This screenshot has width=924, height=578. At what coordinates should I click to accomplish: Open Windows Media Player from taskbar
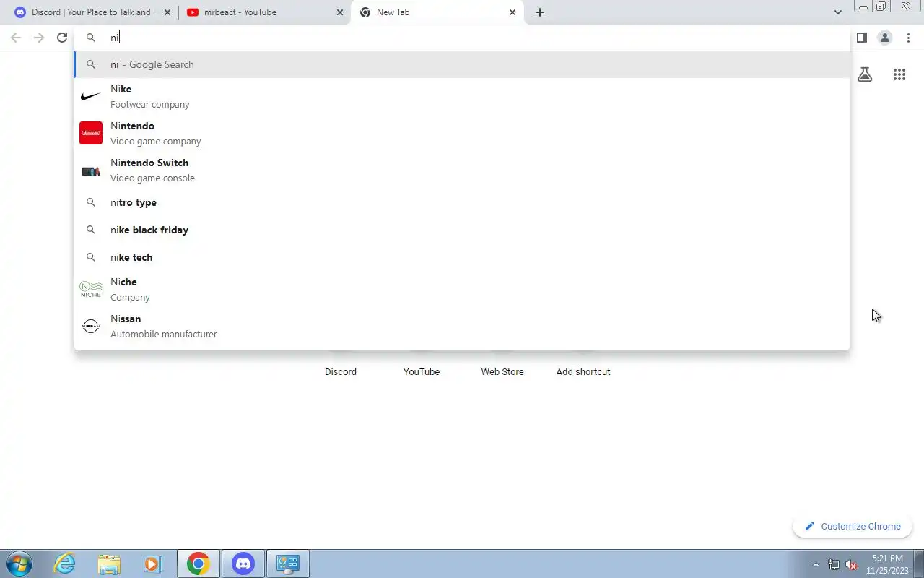point(152,564)
